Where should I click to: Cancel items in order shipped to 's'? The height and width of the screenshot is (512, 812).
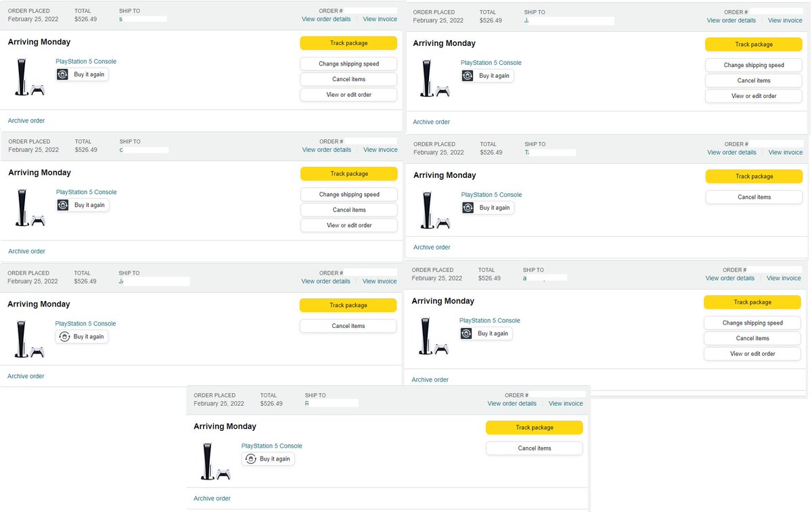pos(348,79)
